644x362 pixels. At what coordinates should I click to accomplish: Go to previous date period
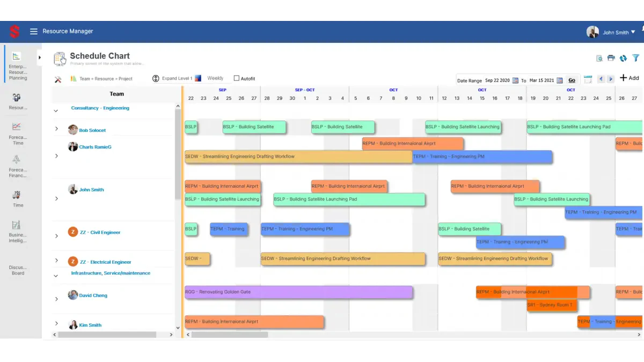[x=601, y=79]
